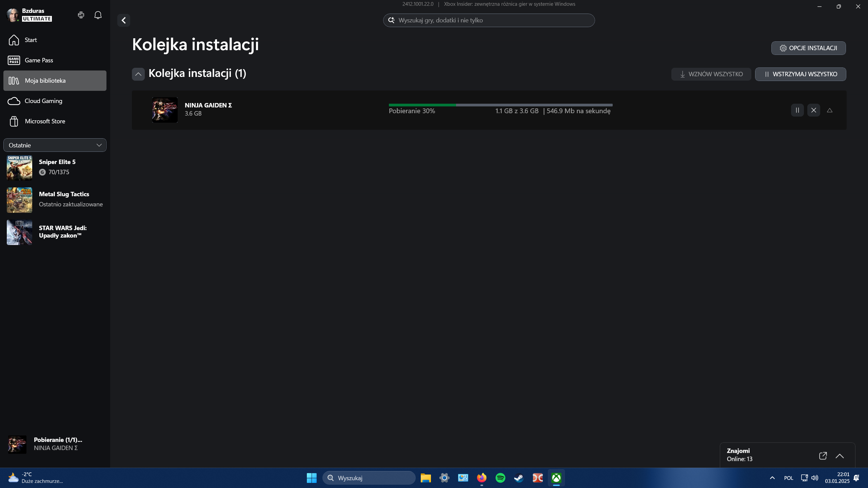Click the search magnifier icon

coord(391,20)
